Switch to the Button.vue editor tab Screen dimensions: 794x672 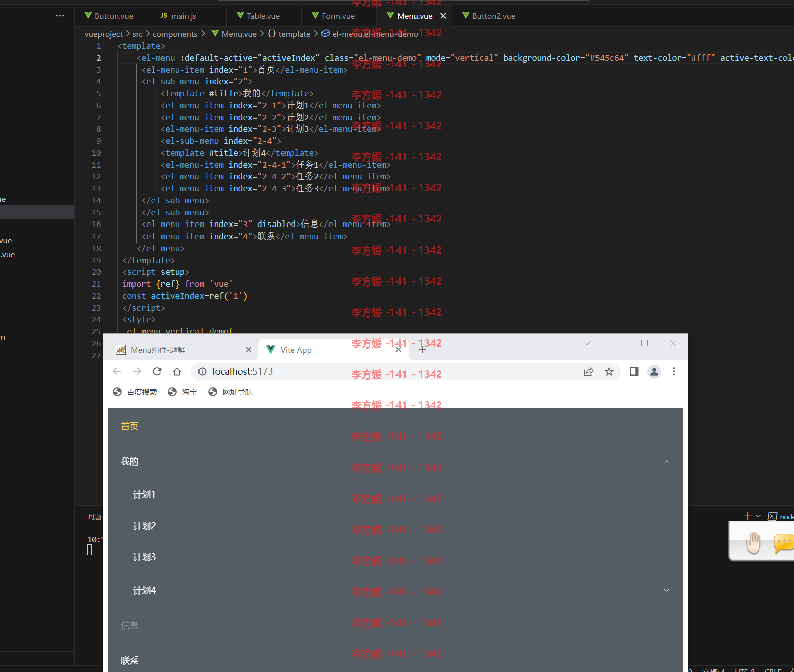[x=113, y=16]
